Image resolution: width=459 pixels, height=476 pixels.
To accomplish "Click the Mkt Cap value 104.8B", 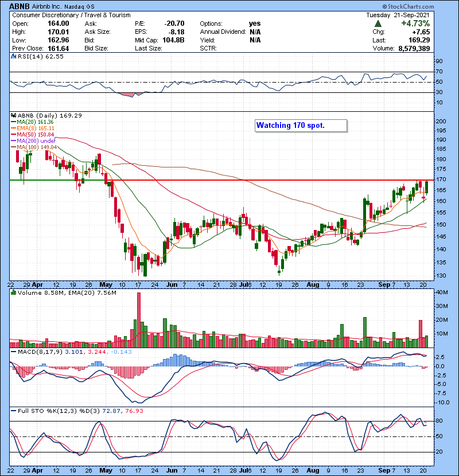I will [x=173, y=40].
